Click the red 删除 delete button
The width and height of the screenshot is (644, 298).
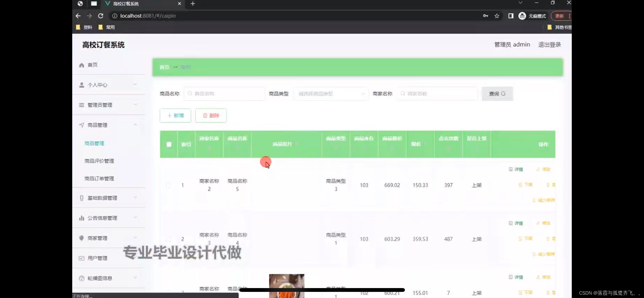pyautogui.click(x=211, y=116)
